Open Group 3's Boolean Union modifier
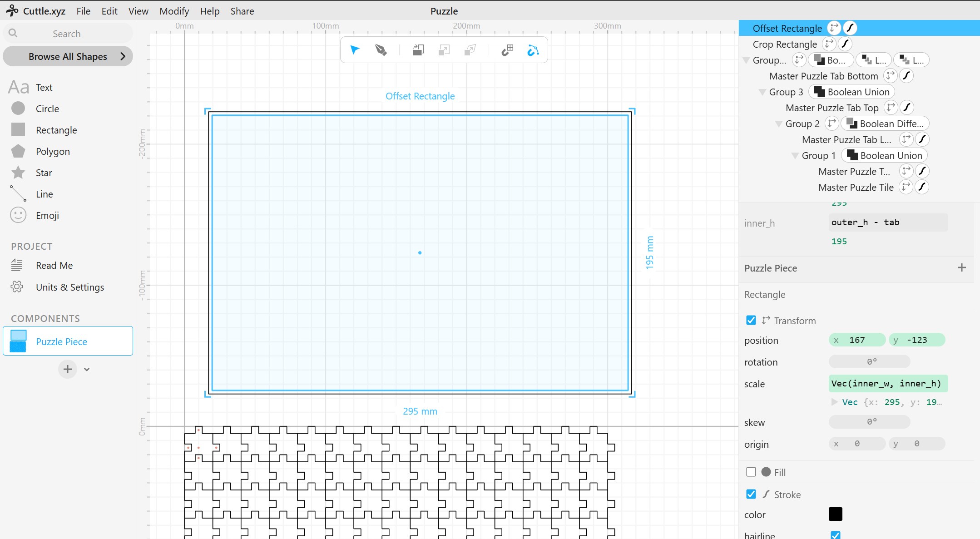 [x=851, y=92]
